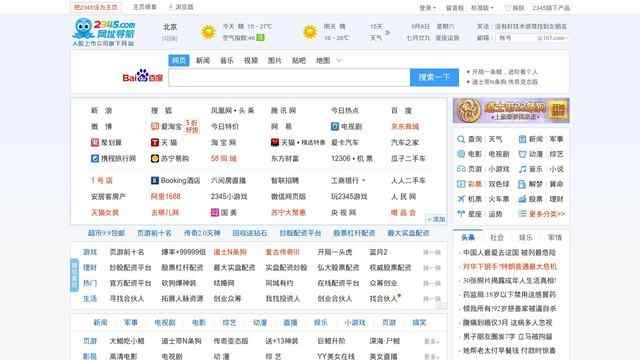Click the 搜索一下 search button
The image size is (640, 360).
(x=434, y=77)
